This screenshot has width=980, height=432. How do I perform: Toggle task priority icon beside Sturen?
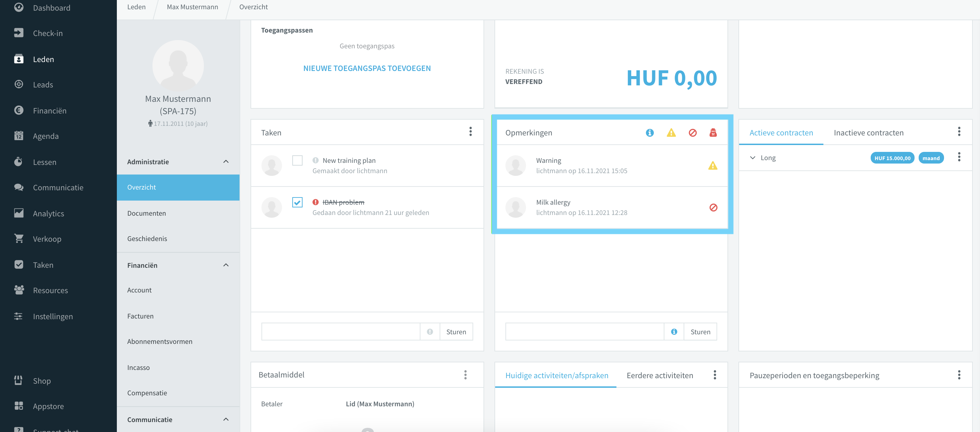pos(430,332)
